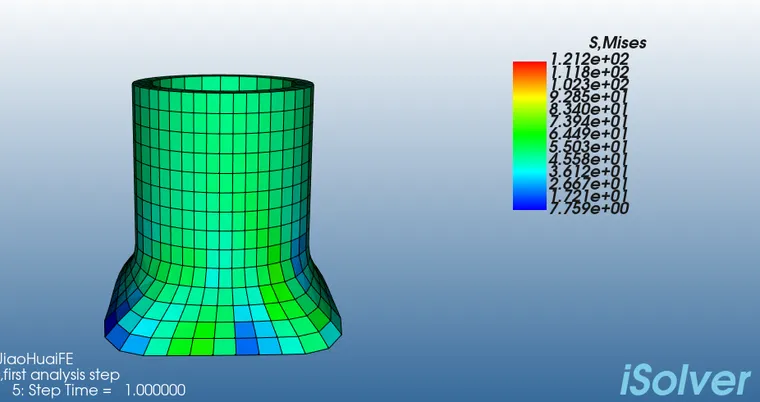Click the 9.285e+01 legend label
The height and width of the screenshot is (402, 760).
(x=579, y=98)
